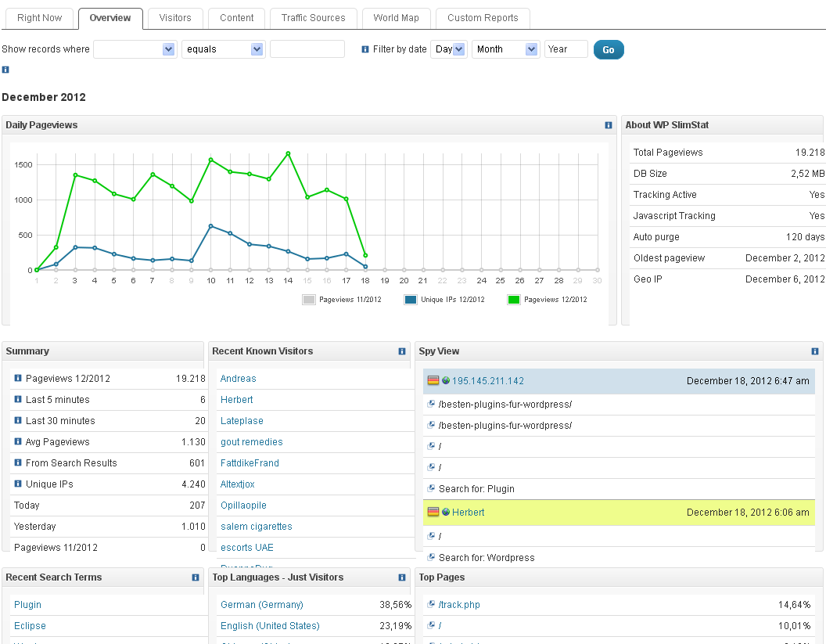Click the German (Germany) language link

click(262, 604)
